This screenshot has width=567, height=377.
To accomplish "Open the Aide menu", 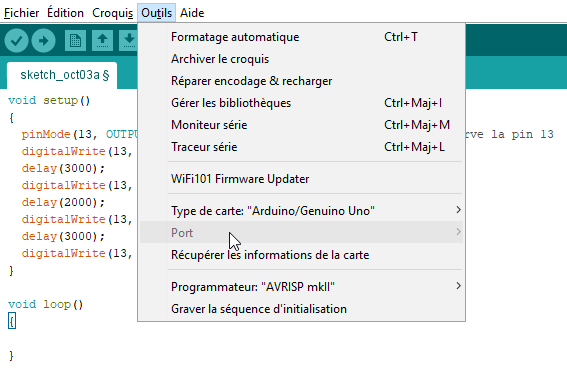I will tap(192, 13).
